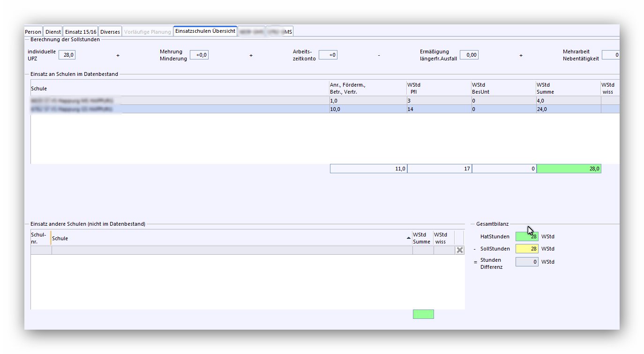
Task: Click the empty Schule entry cell in lower table
Action: click(232, 250)
